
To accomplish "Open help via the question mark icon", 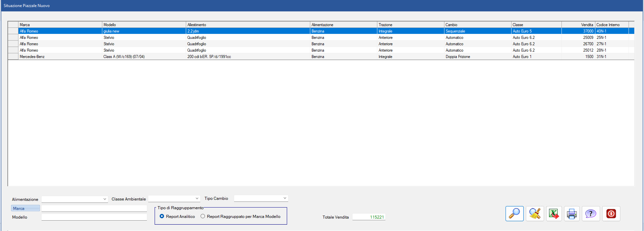I will 590,214.
